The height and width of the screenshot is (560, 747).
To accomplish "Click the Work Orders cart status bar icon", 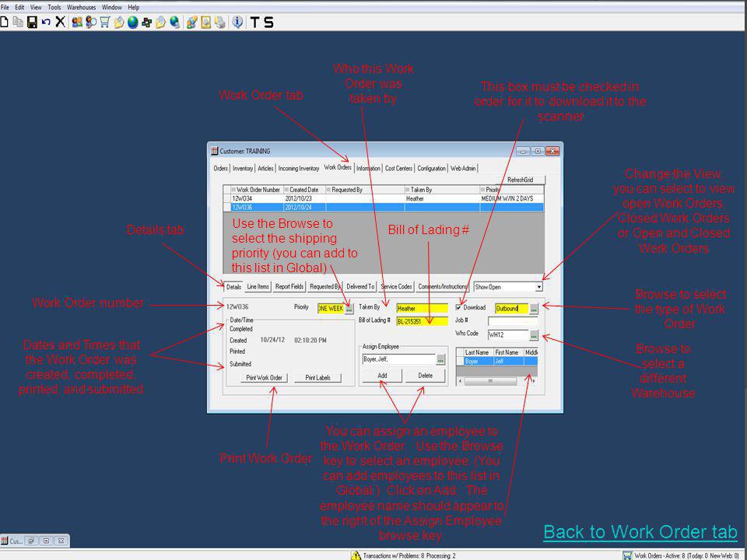I will coord(627,555).
